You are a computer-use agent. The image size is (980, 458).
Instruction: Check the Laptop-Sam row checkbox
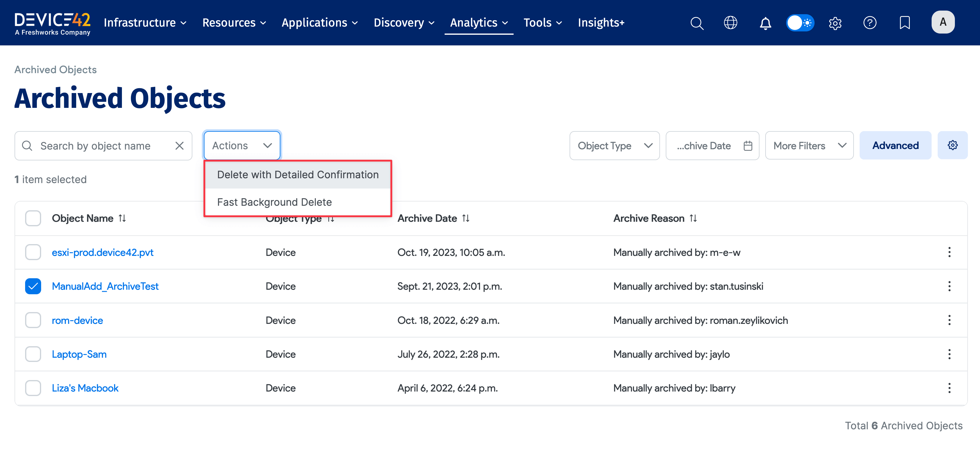coord(33,354)
